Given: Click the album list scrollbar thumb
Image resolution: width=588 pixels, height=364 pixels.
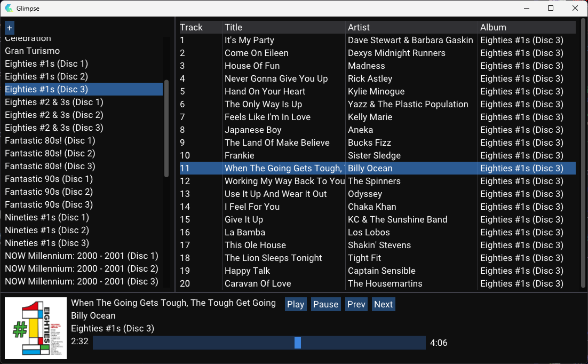Looking at the screenshot, I should (x=166, y=128).
